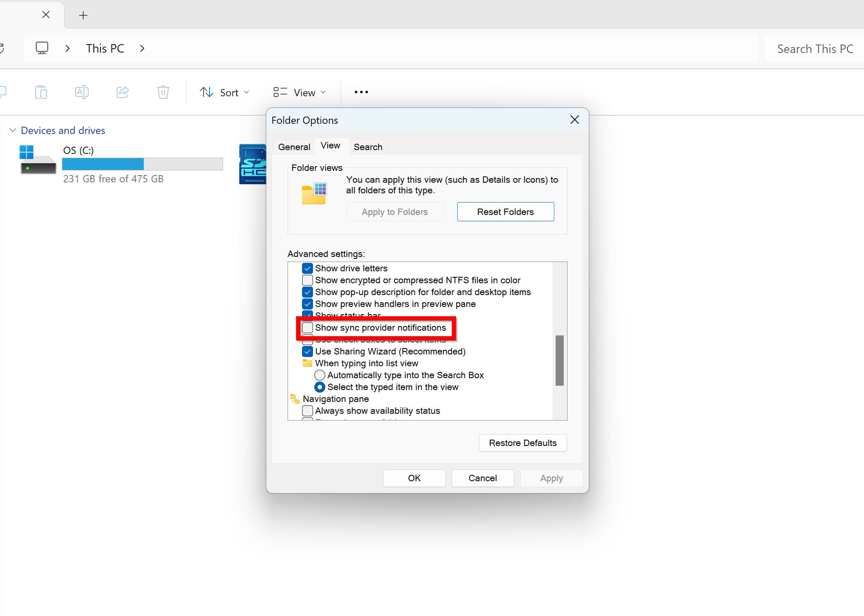Click the Rename icon in toolbar

click(x=81, y=92)
